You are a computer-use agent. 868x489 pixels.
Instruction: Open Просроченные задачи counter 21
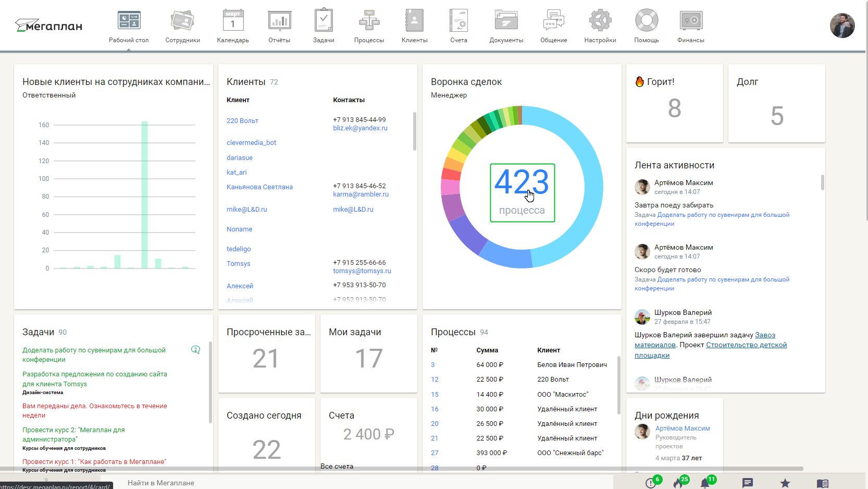tap(266, 359)
